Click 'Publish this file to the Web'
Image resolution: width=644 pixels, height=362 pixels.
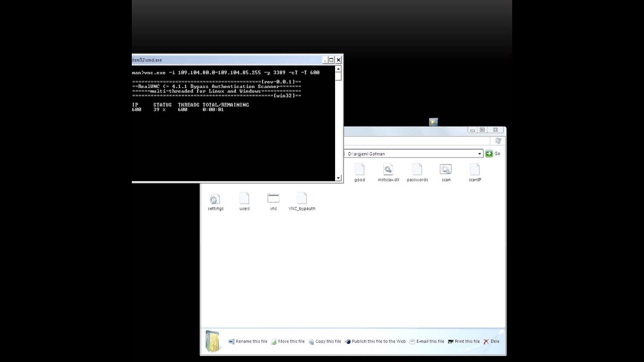[375, 341]
